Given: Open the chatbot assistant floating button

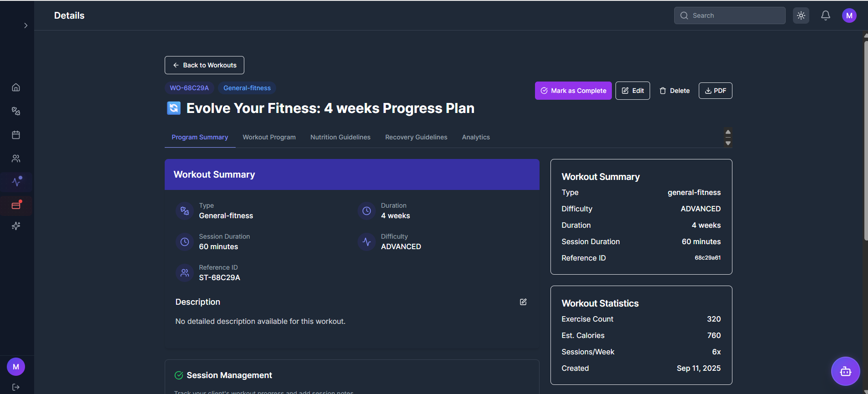Looking at the screenshot, I should pyautogui.click(x=845, y=371).
